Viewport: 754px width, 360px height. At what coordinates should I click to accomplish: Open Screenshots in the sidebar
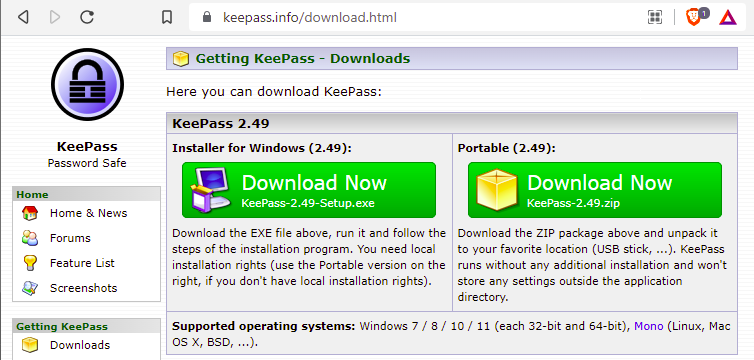coord(83,288)
